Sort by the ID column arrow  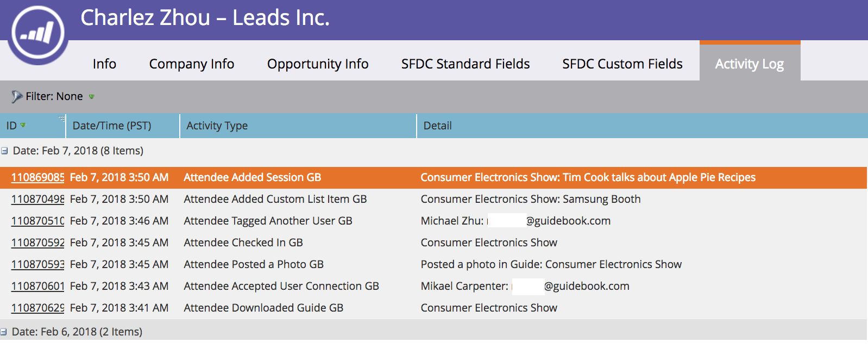[x=23, y=125]
